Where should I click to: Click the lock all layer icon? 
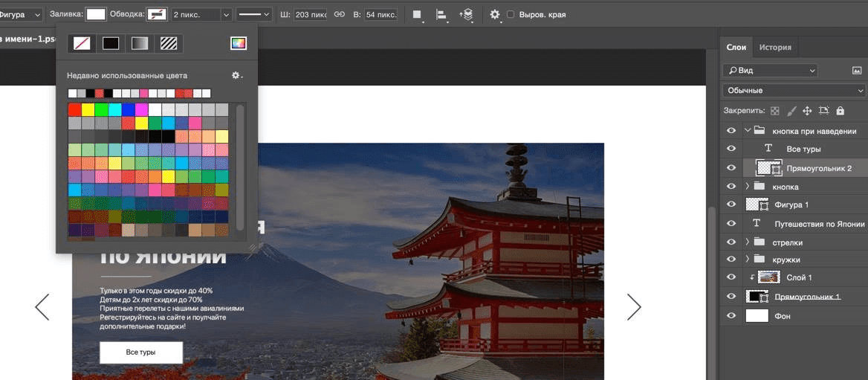click(x=840, y=111)
